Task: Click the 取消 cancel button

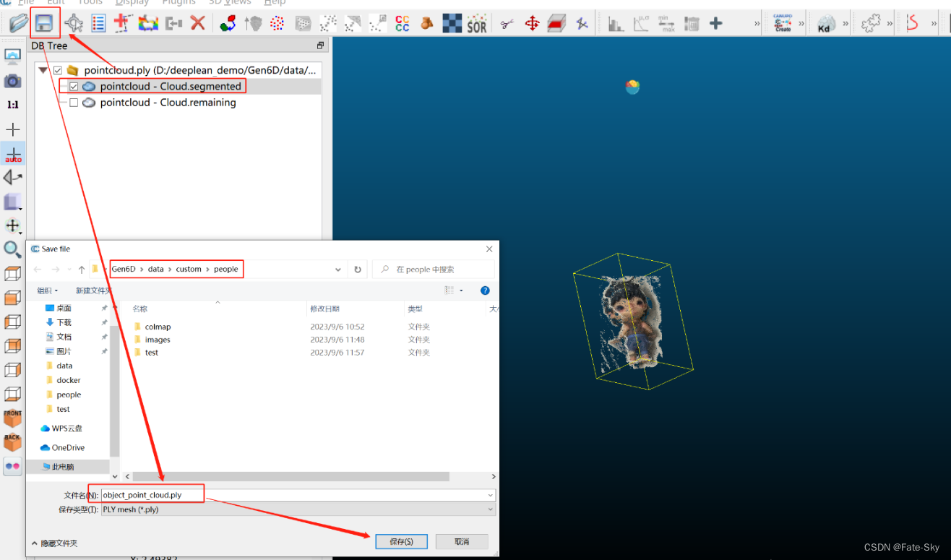Action: pyautogui.click(x=462, y=541)
